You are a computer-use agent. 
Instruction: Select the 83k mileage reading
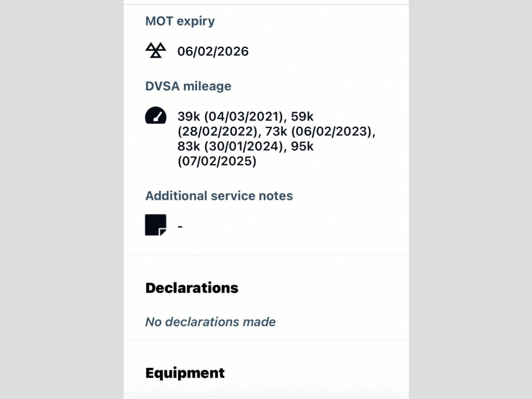pos(189,147)
